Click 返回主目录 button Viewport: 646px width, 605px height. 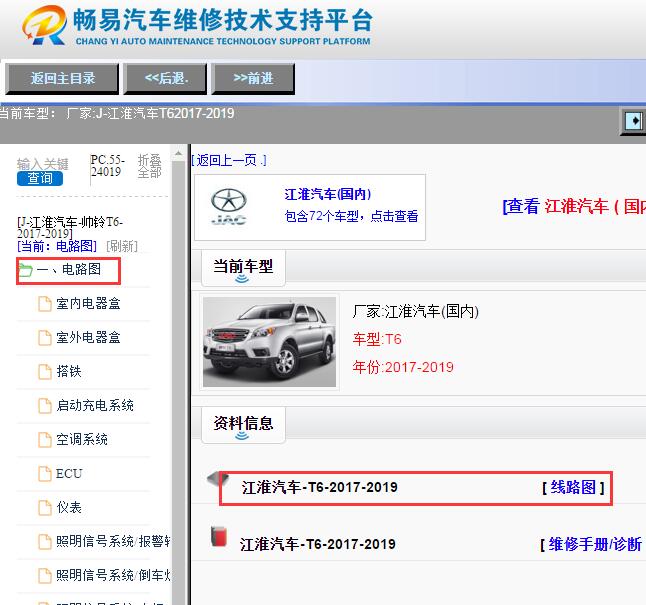pos(62,79)
